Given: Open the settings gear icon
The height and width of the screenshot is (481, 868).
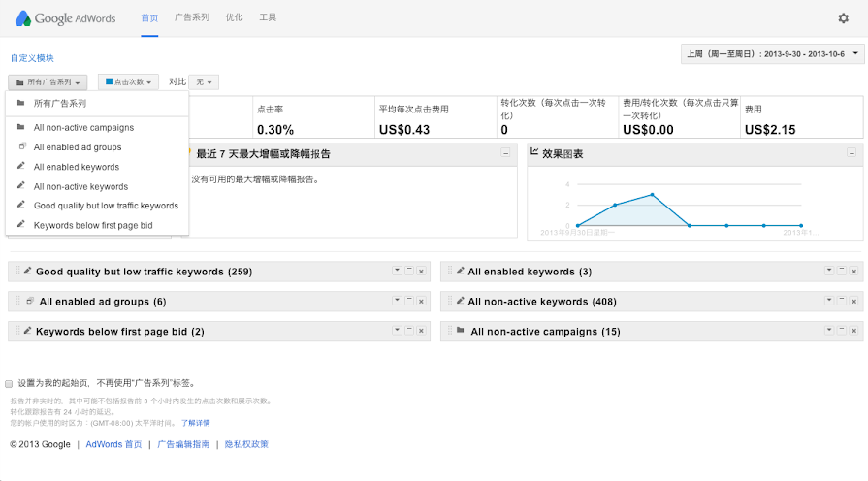Looking at the screenshot, I should 843,18.
